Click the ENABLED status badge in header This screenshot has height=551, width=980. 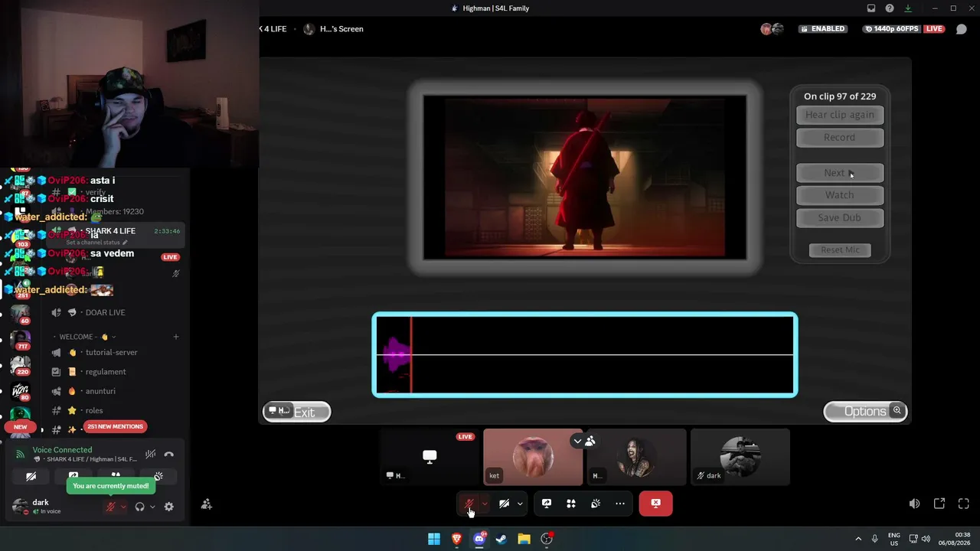click(822, 29)
